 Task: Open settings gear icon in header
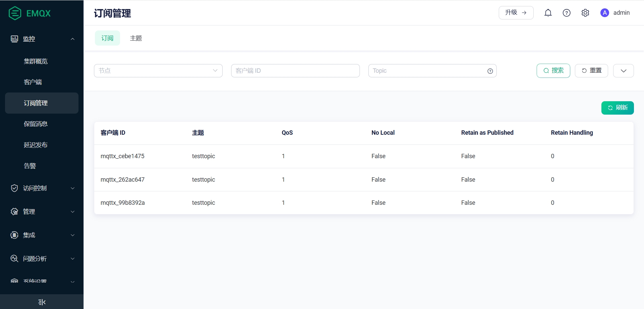tap(585, 13)
